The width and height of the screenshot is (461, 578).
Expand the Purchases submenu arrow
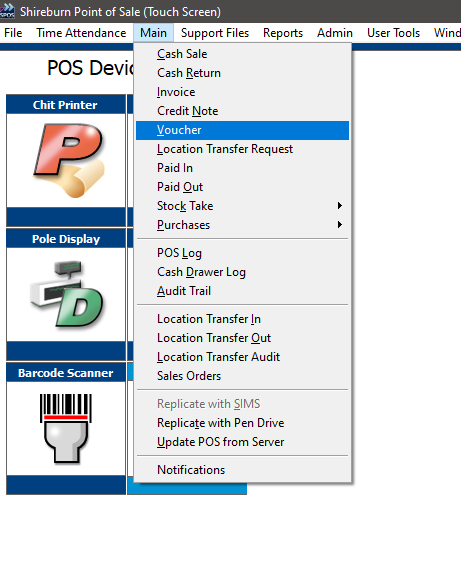(x=340, y=224)
